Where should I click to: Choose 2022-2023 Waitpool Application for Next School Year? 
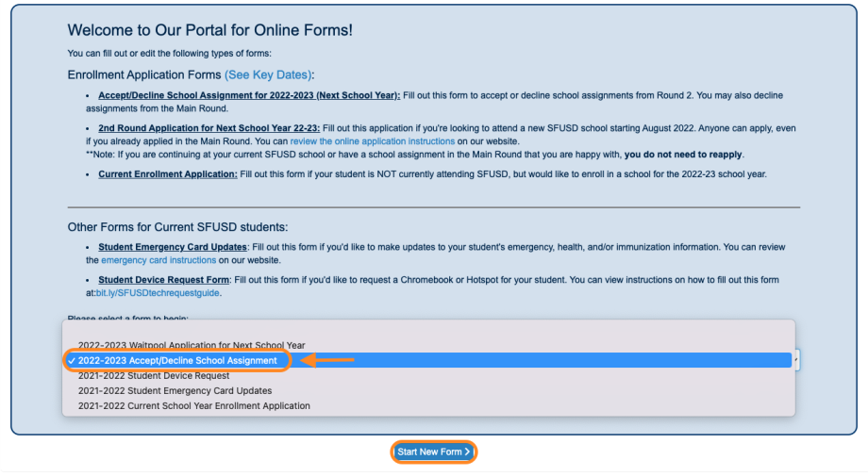(x=192, y=345)
